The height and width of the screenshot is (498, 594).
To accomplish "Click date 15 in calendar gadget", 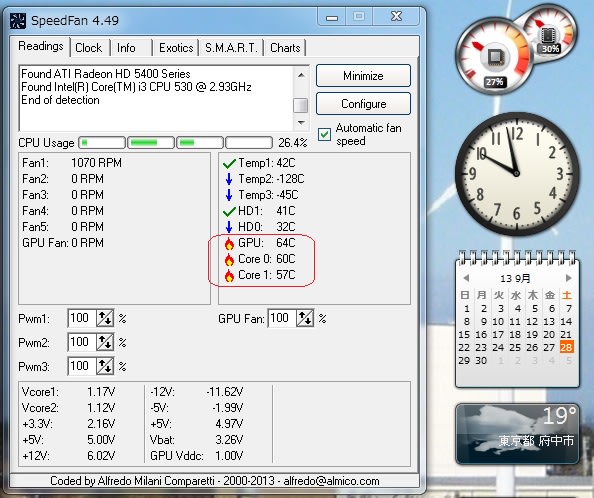I will tap(464, 335).
